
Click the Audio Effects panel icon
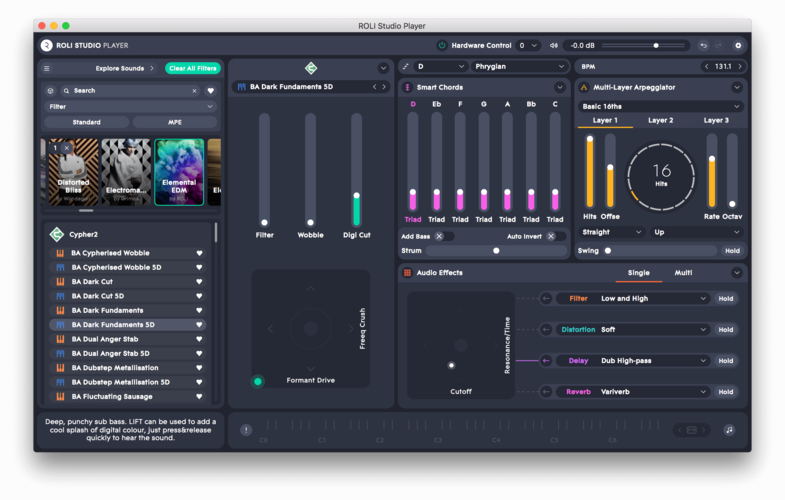click(408, 273)
